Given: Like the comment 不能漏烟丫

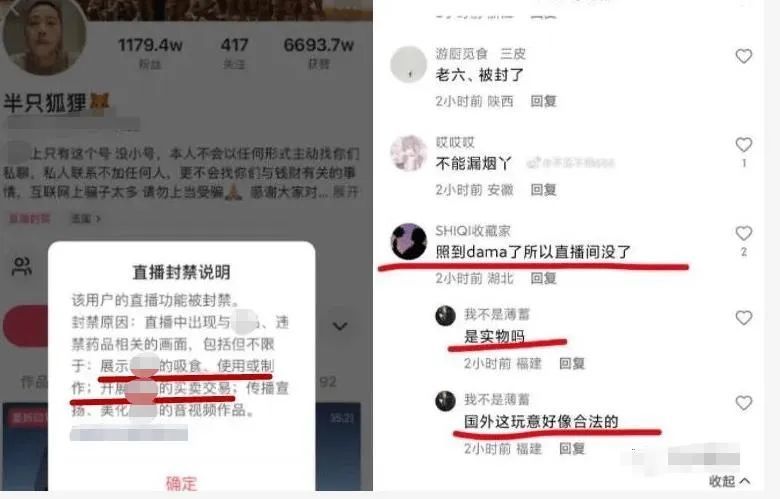Looking at the screenshot, I should click(x=743, y=145).
